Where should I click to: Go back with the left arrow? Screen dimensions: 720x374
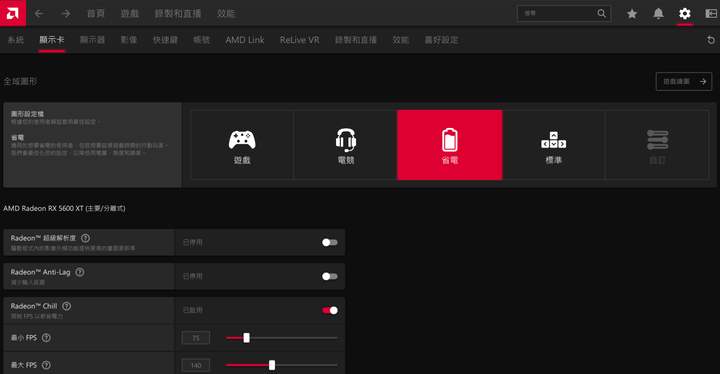pyautogui.click(x=39, y=14)
